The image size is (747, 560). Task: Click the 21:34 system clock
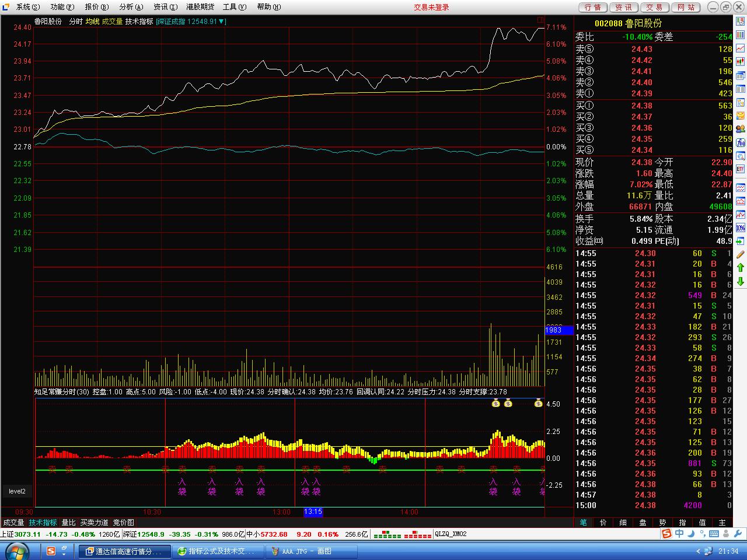(728, 551)
